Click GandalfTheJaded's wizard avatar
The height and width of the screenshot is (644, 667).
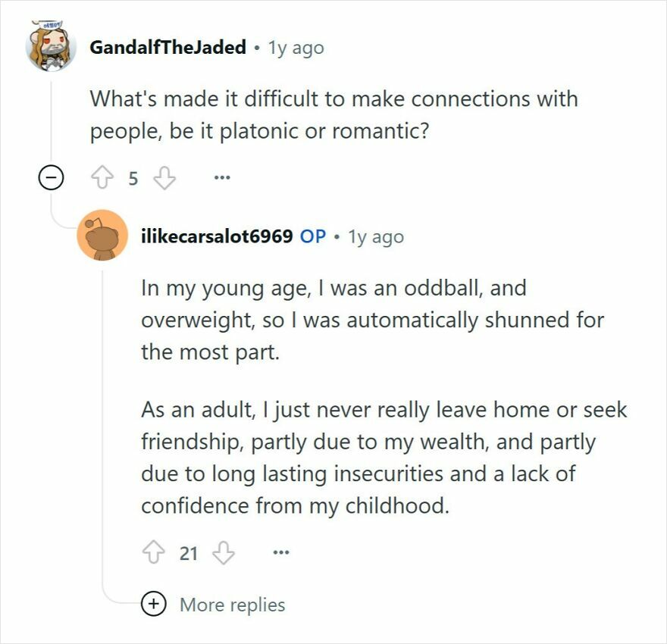[x=48, y=46]
